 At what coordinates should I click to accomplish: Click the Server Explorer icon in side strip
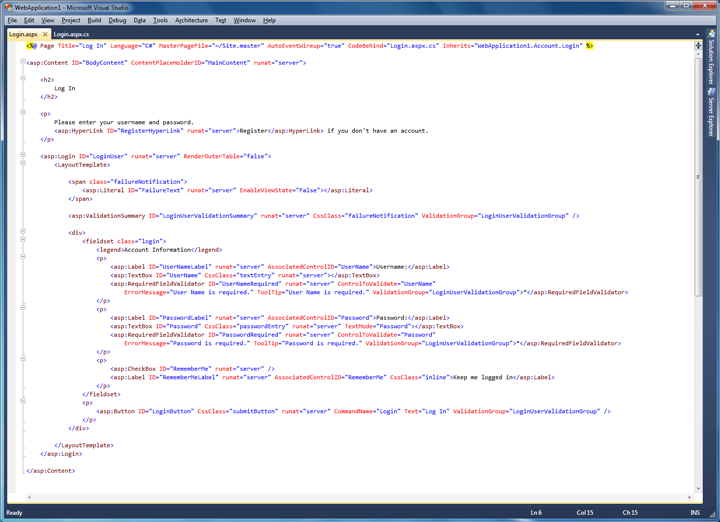711,91
